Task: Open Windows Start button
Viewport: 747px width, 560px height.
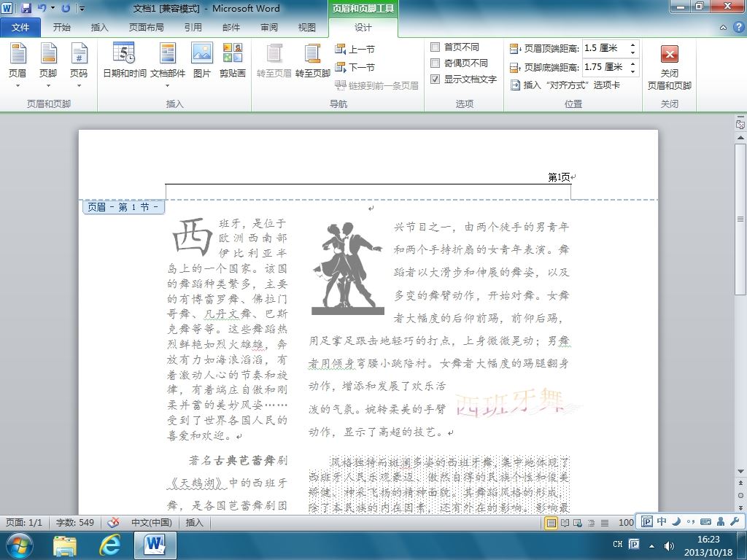Action: (19, 545)
